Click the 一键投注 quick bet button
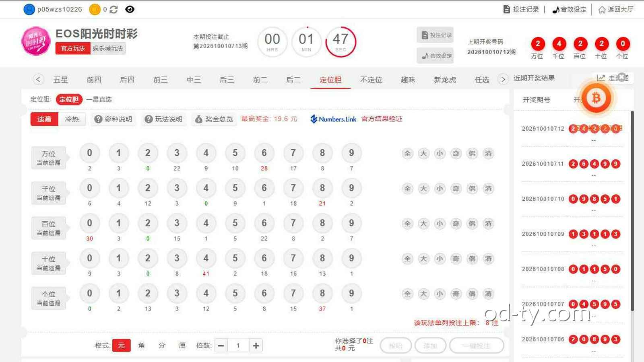 [477, 346]
